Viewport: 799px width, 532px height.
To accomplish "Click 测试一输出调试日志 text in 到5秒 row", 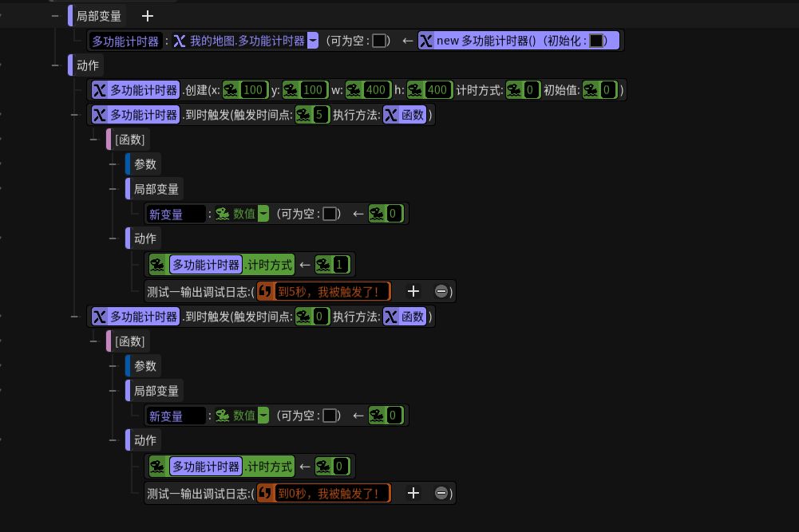I will coord(200,292).
